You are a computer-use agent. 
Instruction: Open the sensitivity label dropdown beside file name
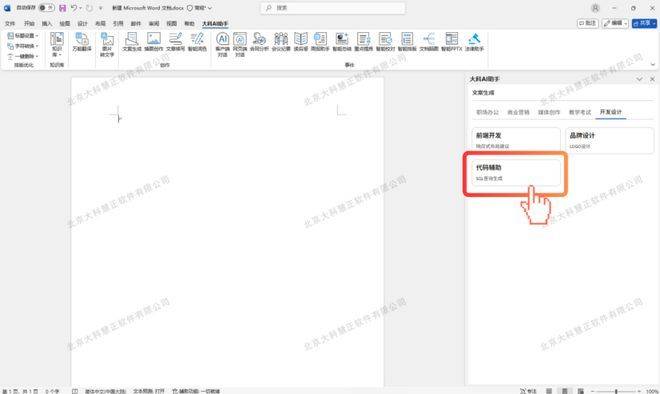200,8
